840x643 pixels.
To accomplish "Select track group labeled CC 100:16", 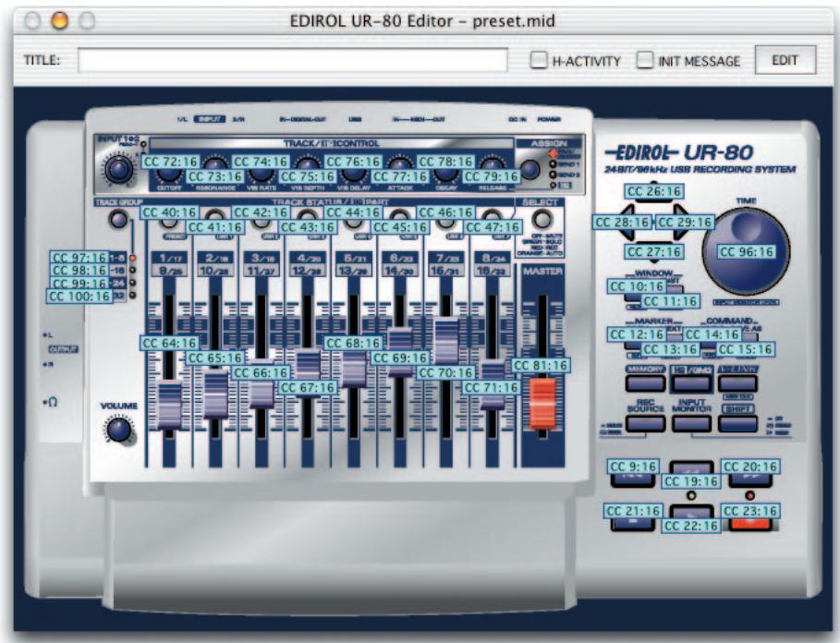I will 79,297.
